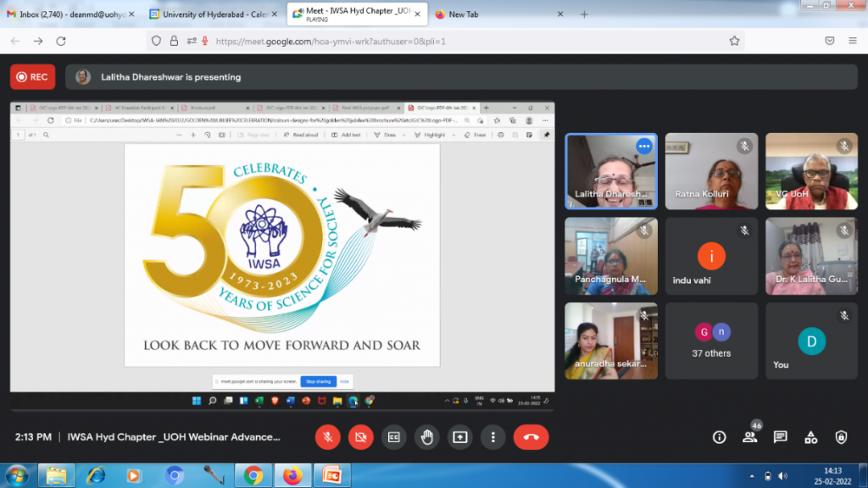Toggle closed captions in Meet
This screenshot has height=488, width=868.
click(x=393, y=437)
